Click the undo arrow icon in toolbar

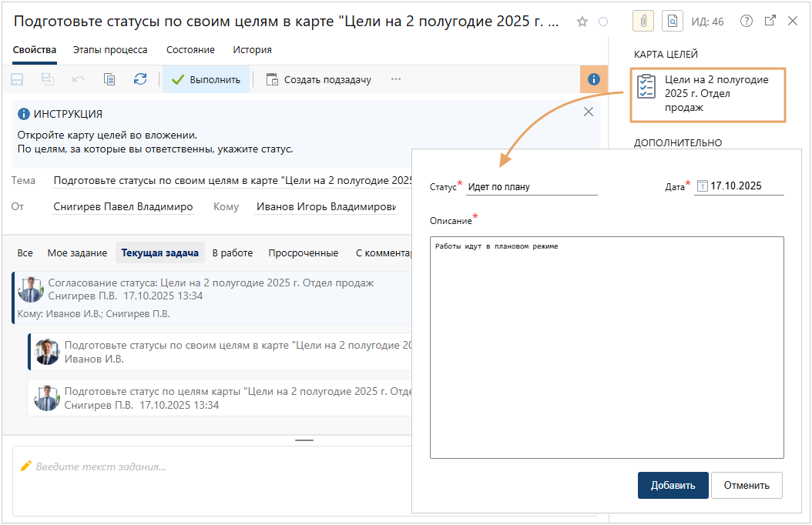(x=79, y=79)
